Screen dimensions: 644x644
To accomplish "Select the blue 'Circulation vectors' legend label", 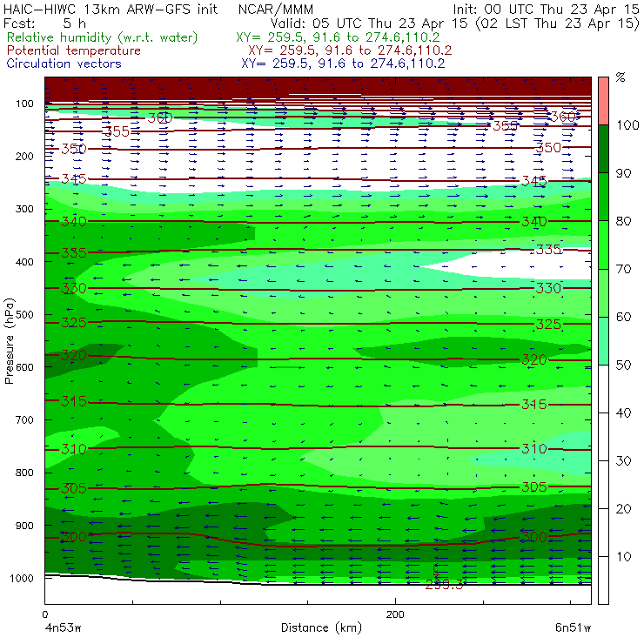I will [x=64, y=64].
